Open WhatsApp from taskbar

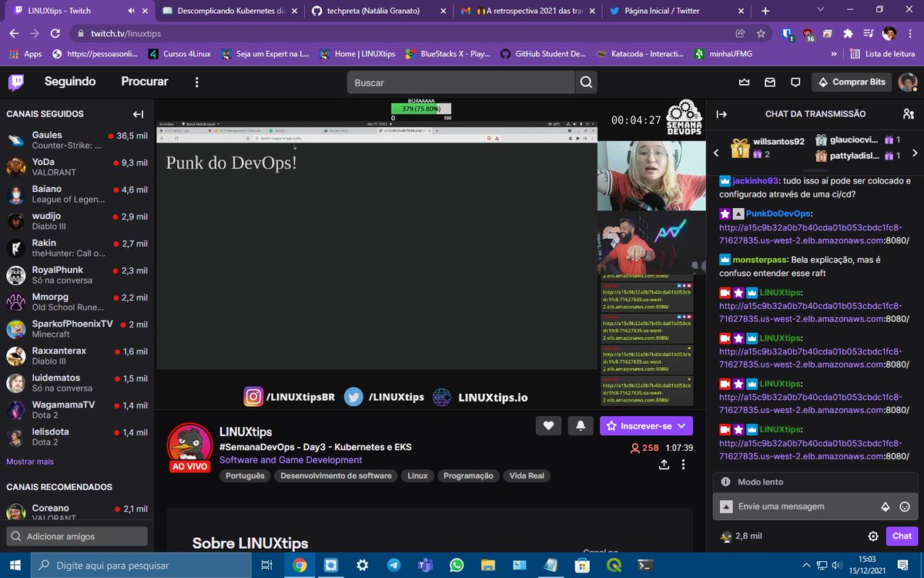457,565
